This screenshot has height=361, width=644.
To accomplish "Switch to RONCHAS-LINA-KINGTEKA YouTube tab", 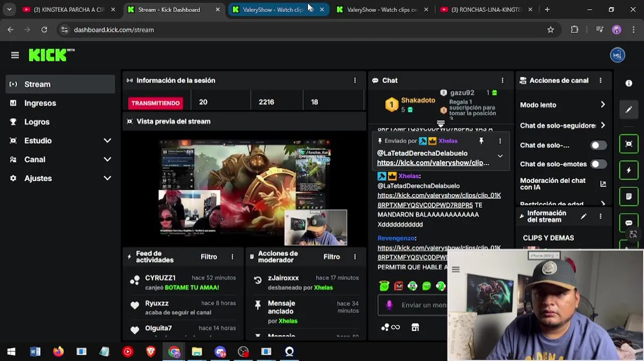I will point(486,10).
